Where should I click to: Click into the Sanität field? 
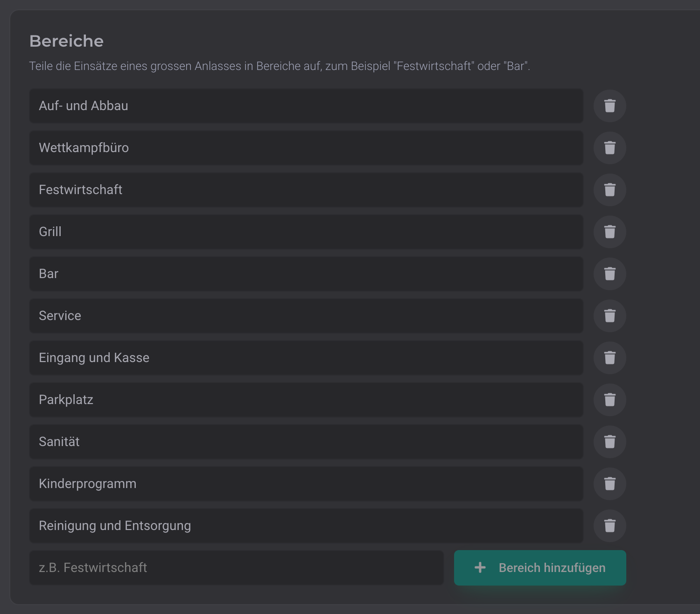(306, 442)
